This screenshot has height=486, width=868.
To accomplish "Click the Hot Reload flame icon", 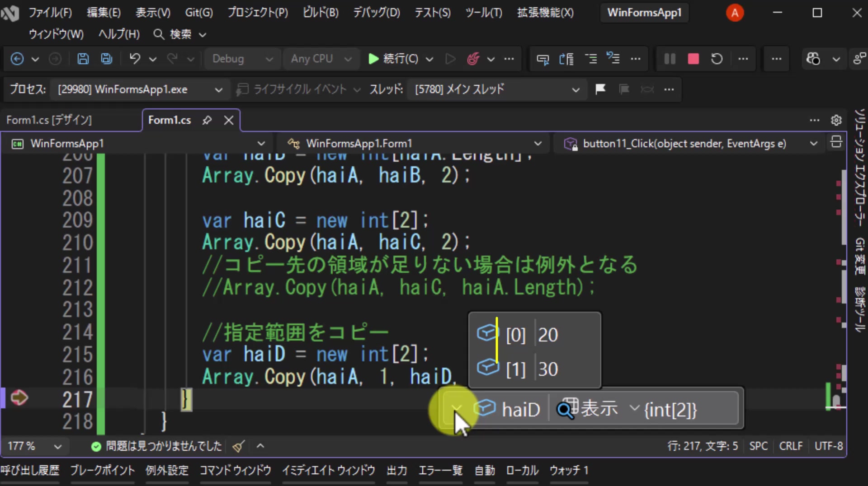I will tap(473, 59).
